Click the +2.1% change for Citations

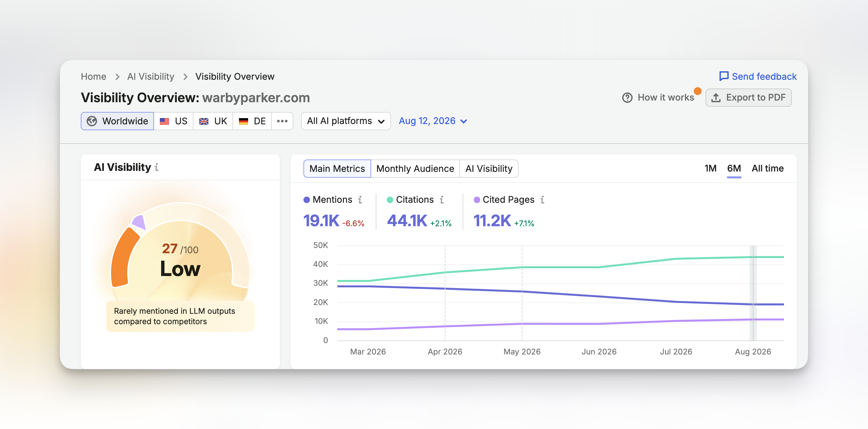[441, 224]
